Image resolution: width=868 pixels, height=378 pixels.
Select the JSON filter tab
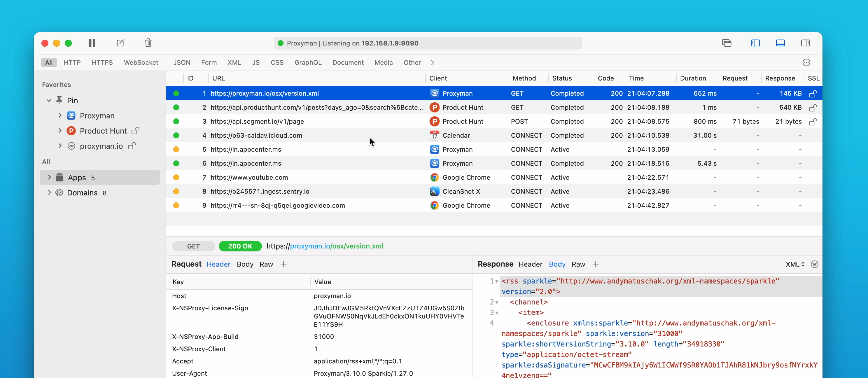pyautogui.click(x=182, y=63)
